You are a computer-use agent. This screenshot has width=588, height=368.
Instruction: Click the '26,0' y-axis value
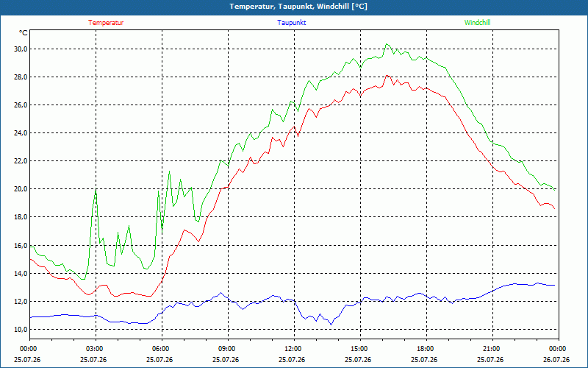(21, 105)
